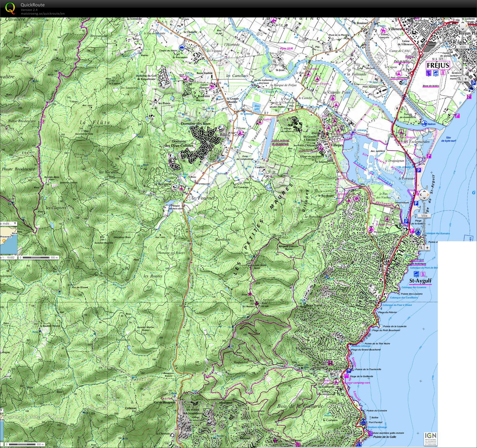This screenshot has width=477, height=448.
Task: Click the magnifier zoom-box button near Services techniques
Action: [x=460, y=79]
